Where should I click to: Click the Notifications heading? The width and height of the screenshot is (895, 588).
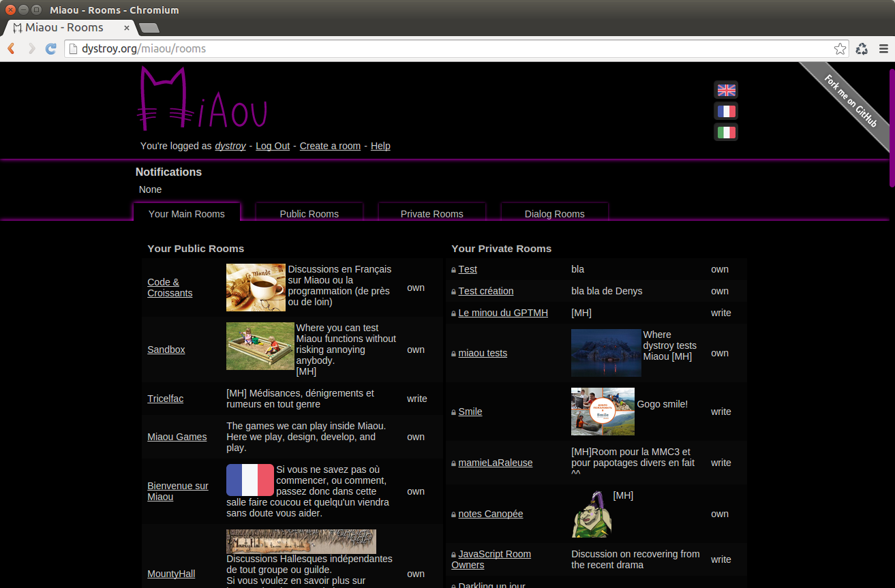point(168,172)
